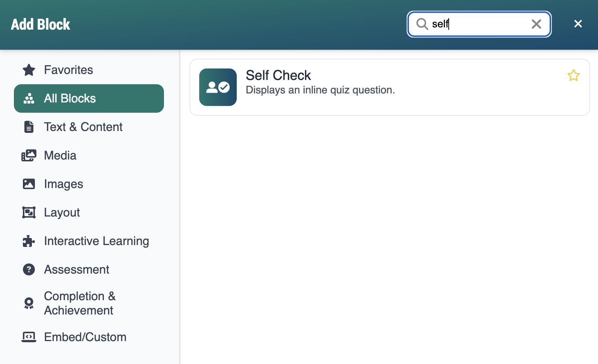Clear the search field text
The height and width of the screenshot is (364, 598).
point(536,24)
